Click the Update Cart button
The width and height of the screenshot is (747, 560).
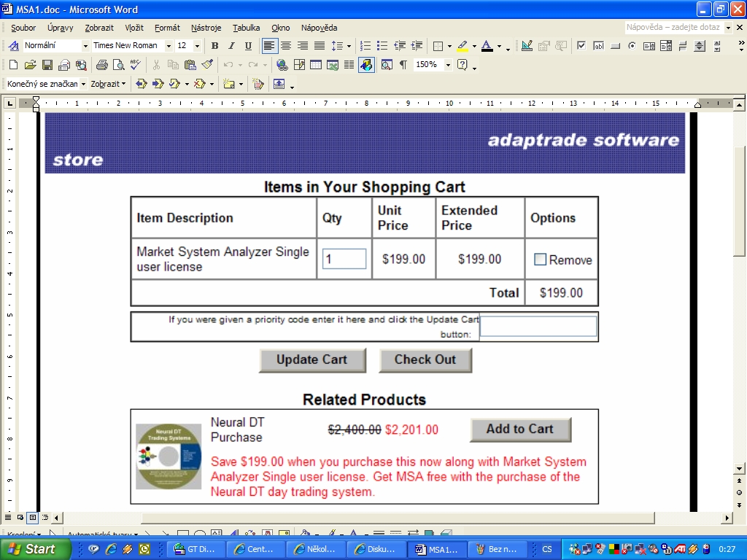click(312, 360)
